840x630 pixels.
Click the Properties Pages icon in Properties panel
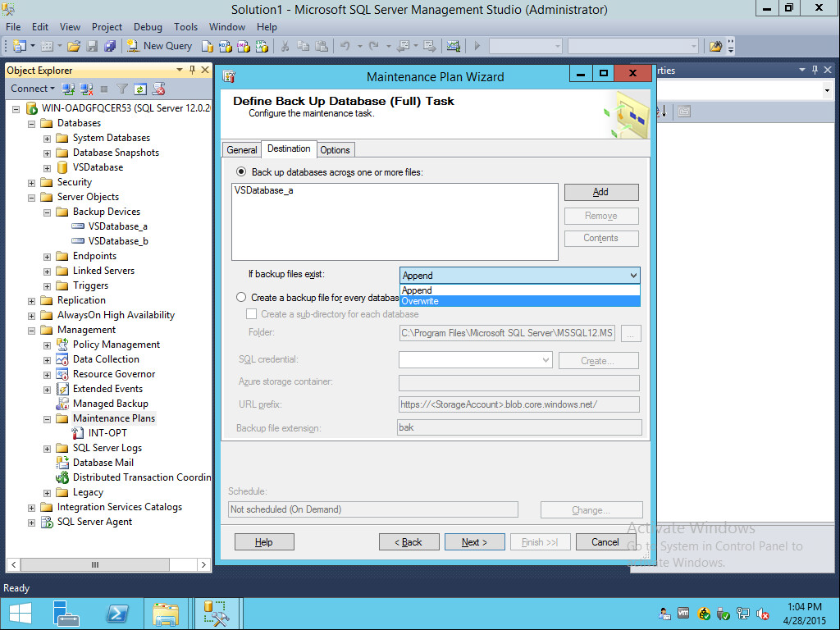tap(683, 112)
